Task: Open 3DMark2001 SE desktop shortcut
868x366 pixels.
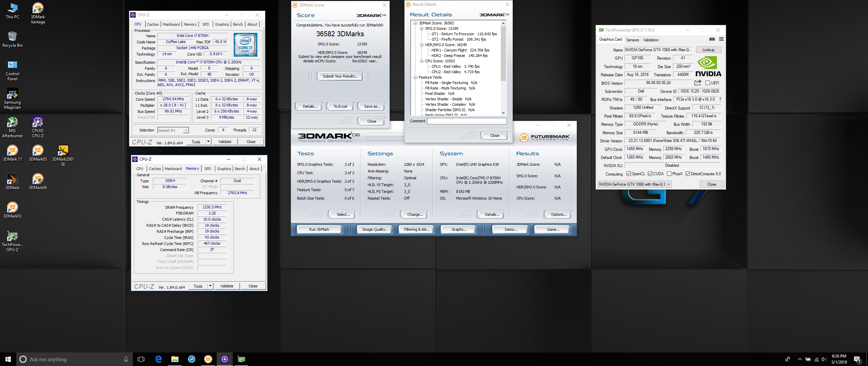Action: point(63,156)
